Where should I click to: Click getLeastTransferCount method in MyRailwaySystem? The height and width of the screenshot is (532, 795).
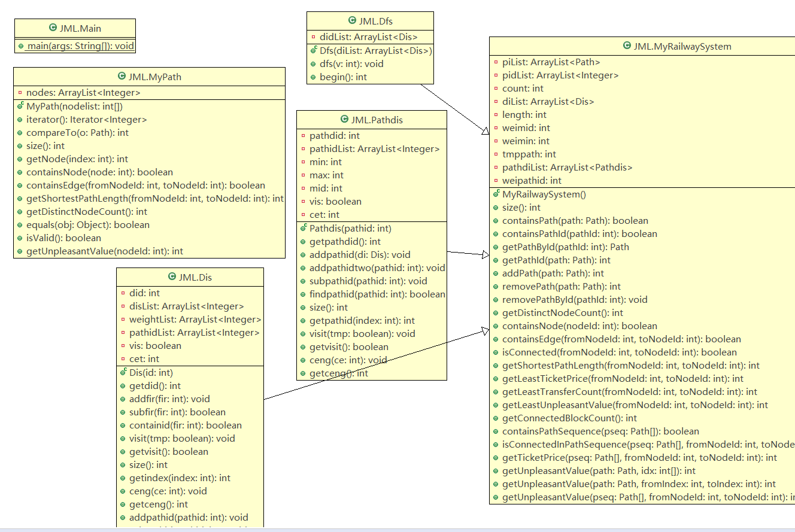(629, 391)
